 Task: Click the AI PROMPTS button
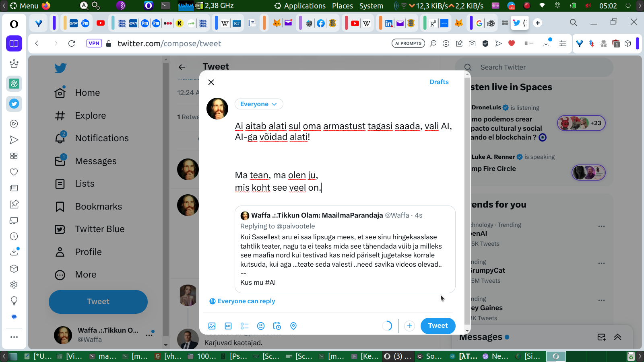[x=408, y=43]
